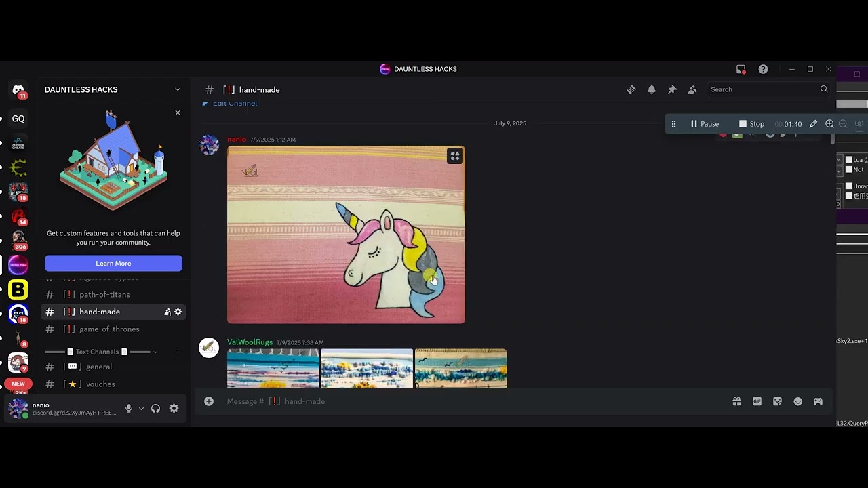This screenshot has width=868, height=488.
Task: Click the screen recording indicator icon
Action: [x=741, y=69]
